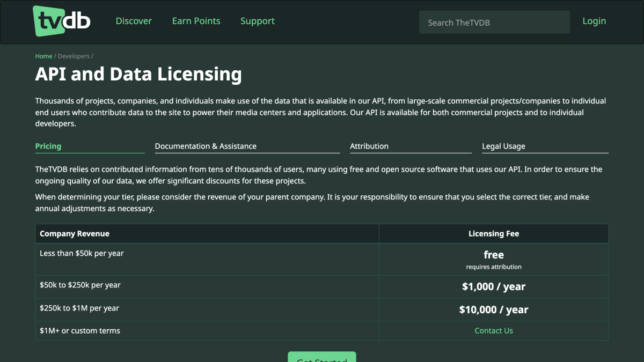Click the '$1,000 / year' fee

[x=494, y=286]
